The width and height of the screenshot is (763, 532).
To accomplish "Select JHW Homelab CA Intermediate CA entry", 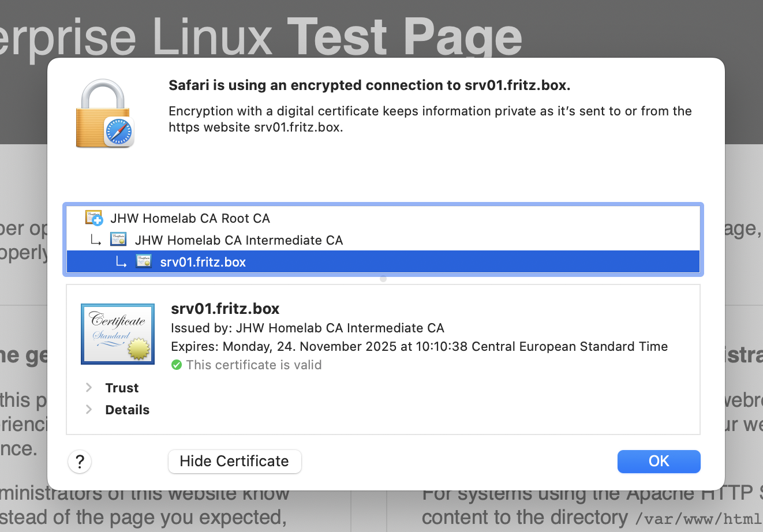I will click(x=238, y=240).
